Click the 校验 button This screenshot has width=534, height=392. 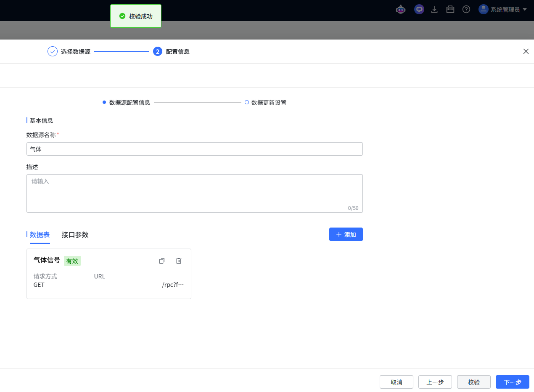(474, 382)
